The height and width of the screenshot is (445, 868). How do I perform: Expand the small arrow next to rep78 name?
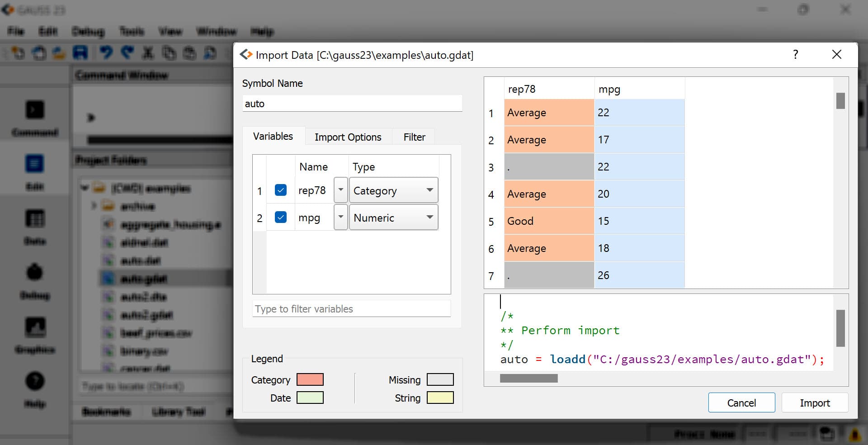coord(341,190)
